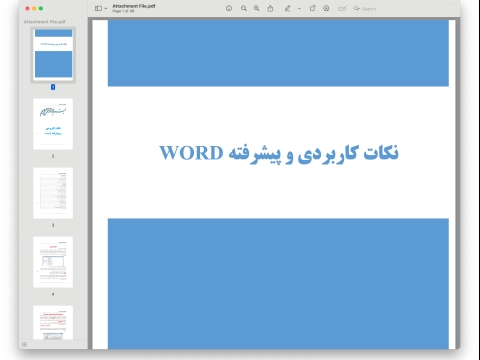Enter full screen with green button
The image size is (480, 360).
click(x=41, y=8)
